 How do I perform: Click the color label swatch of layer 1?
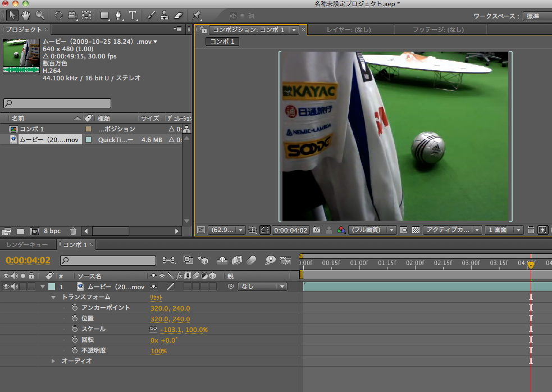pos(52,286)
